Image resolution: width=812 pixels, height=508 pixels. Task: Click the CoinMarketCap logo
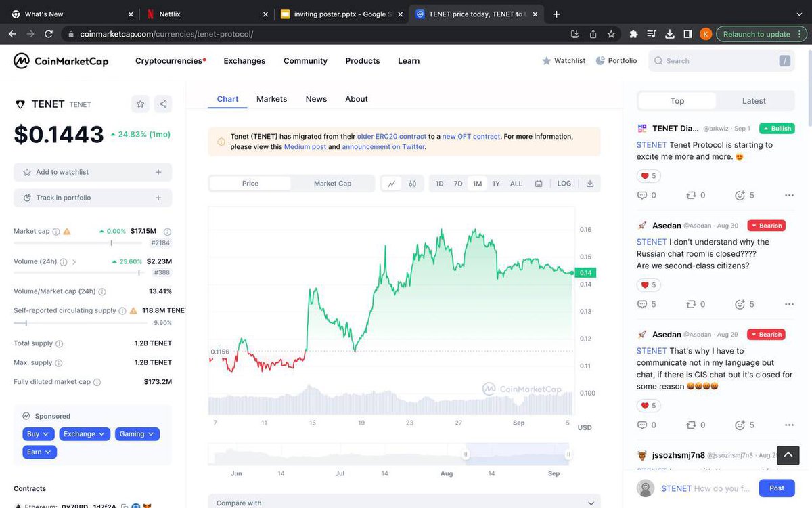click(61, 61)
